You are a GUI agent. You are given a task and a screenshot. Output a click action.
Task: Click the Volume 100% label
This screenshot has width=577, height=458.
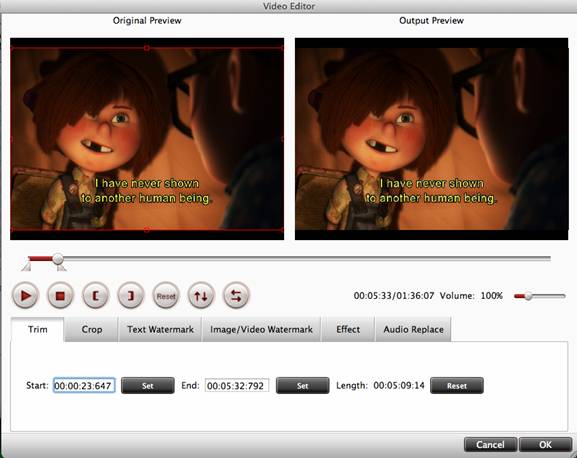[471, 296]
